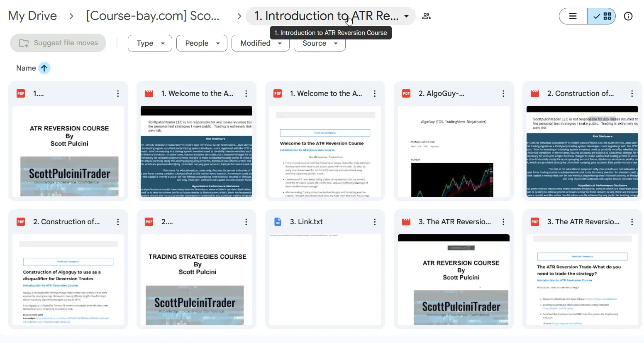Open the Type filter dropdown
Image resolution: width=644 pixels, height=343 pixels.
[x=150, y=43]
